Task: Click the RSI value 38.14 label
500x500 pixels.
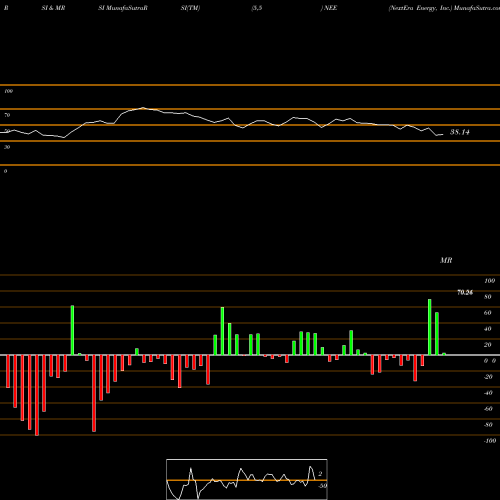Action: (460, 132)
